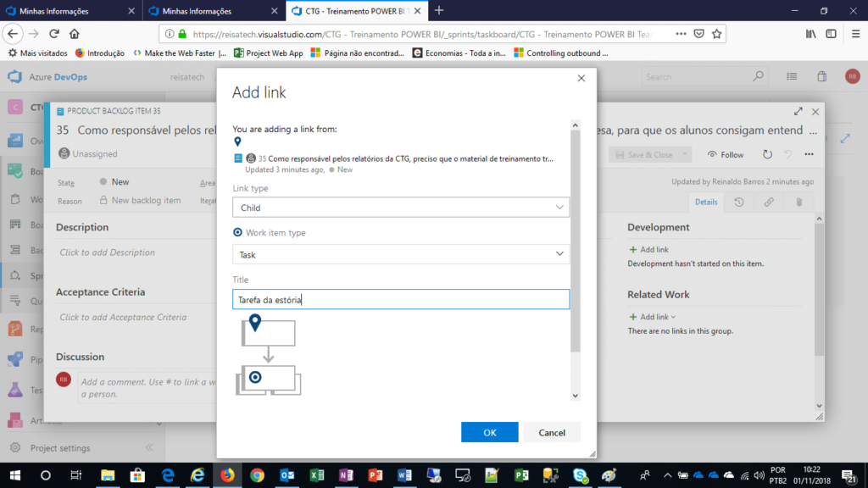
Task: Click the Firefox home icon
Action: point(75,34)
